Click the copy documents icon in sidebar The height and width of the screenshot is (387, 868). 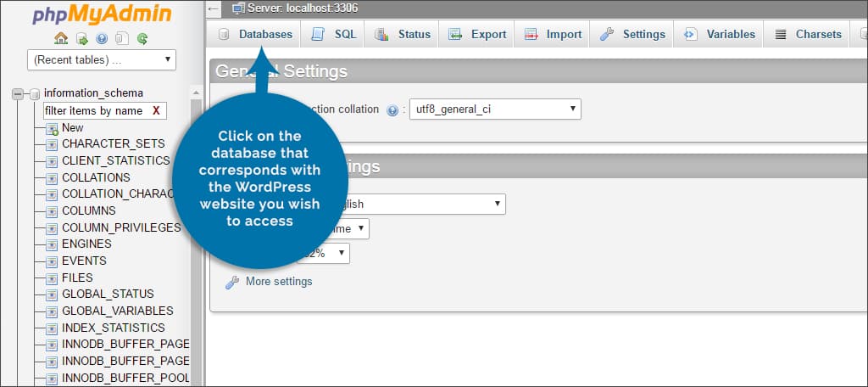122,38
